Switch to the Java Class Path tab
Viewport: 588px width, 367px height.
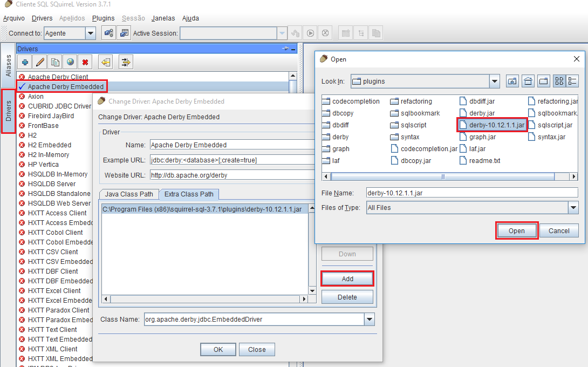pos(129,194)
